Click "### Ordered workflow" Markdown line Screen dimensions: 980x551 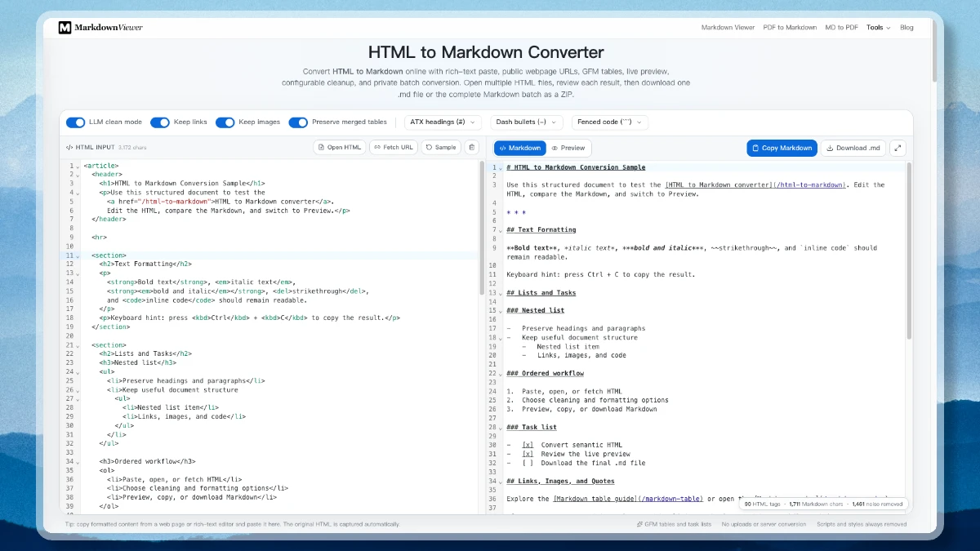(545, 374)
